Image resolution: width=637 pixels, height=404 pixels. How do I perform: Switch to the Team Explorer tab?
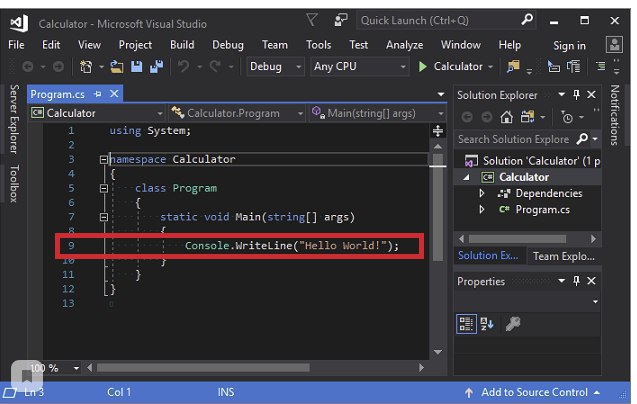(563, 256)
